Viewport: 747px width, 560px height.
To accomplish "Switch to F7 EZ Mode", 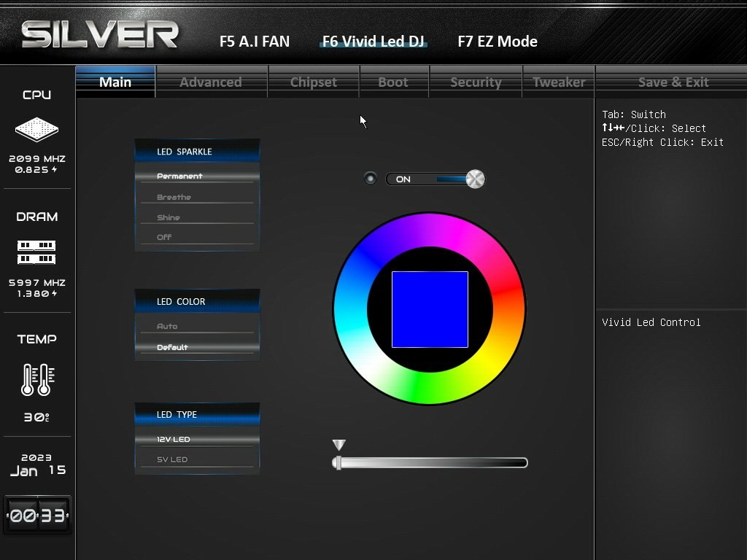I will point(498,42).
